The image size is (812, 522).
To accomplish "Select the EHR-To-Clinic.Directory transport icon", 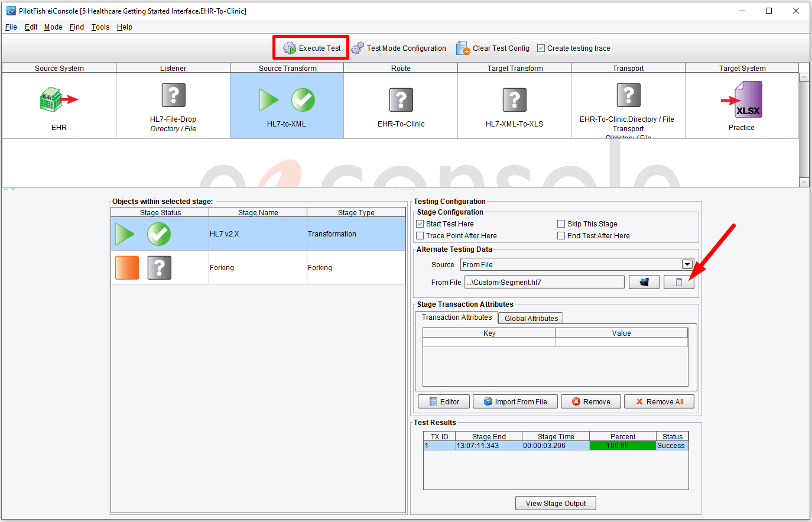I will pyautogui.click(x=628, y=95).
